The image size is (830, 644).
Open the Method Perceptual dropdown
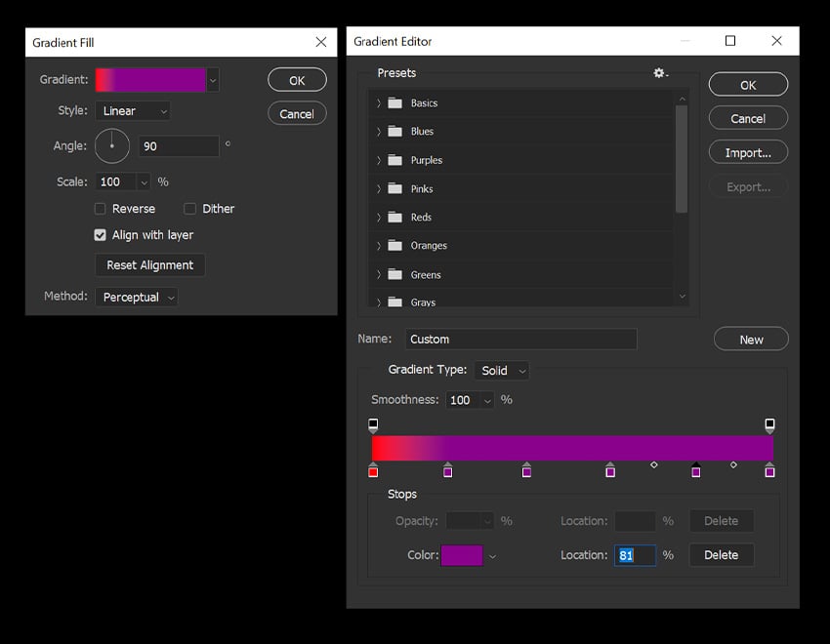coord(136,297)
